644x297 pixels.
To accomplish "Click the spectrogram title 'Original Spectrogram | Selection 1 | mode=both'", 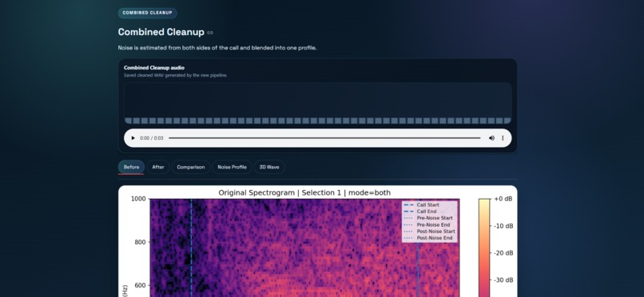I will point(304,192).
